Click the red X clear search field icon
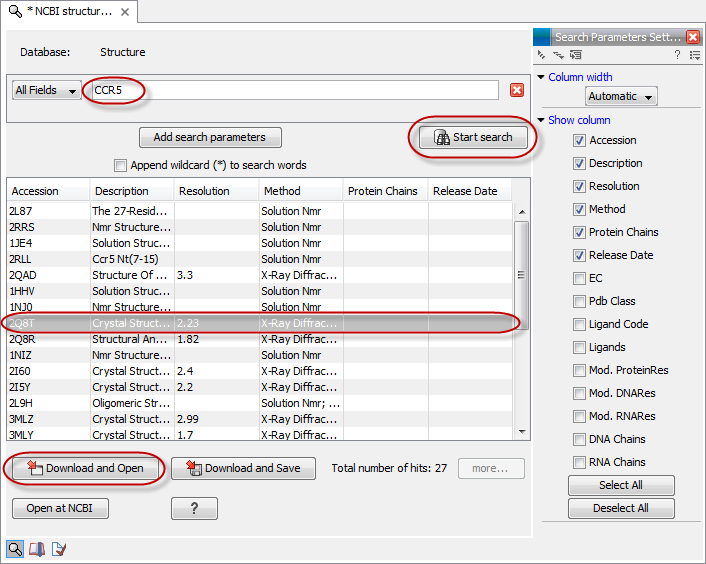Screen dimensions: 706x564 [516, 90]
